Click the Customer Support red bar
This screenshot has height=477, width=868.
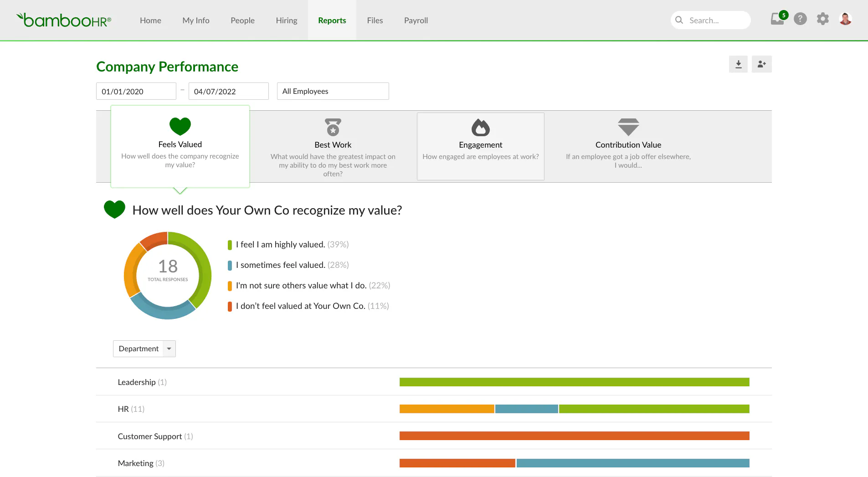(575, 436)
